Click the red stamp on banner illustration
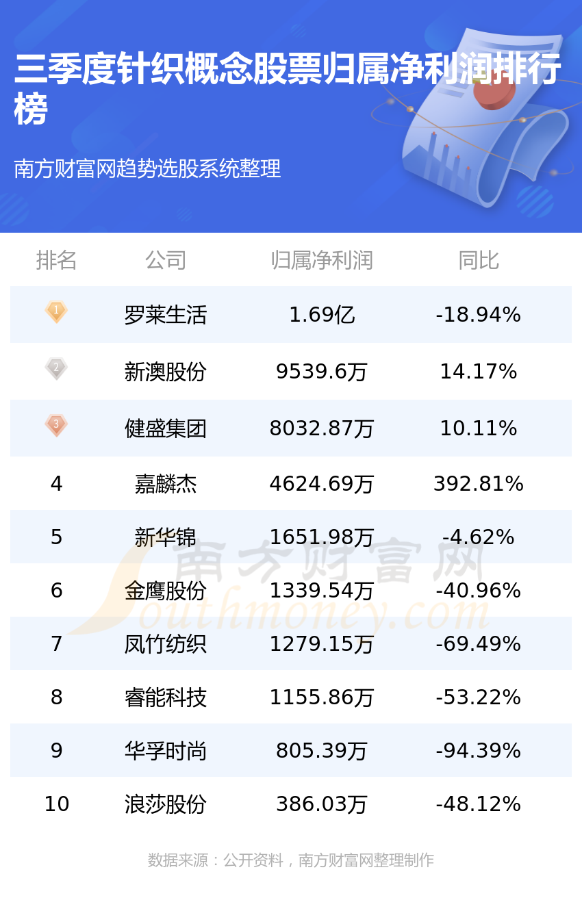Image resolution: width=582 pixels, height=924 pixels. click(494, 90)
